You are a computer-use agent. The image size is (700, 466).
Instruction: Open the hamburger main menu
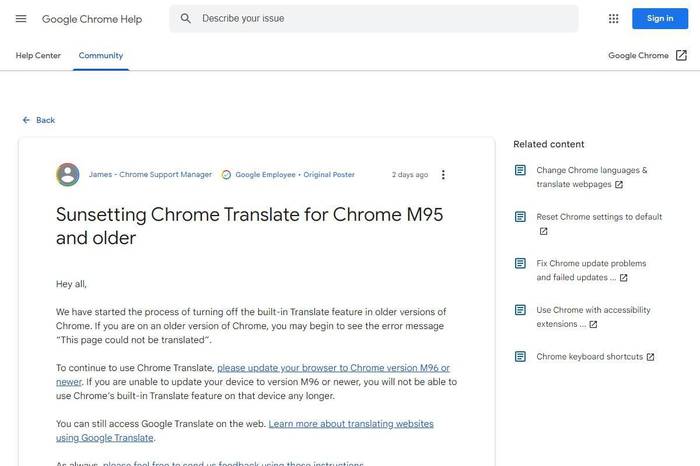pyautogui.click(x=21, y=18)
